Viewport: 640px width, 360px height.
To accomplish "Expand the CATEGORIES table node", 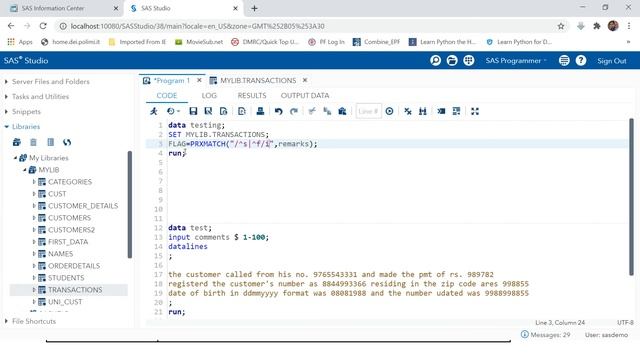I will click(34, 182).
